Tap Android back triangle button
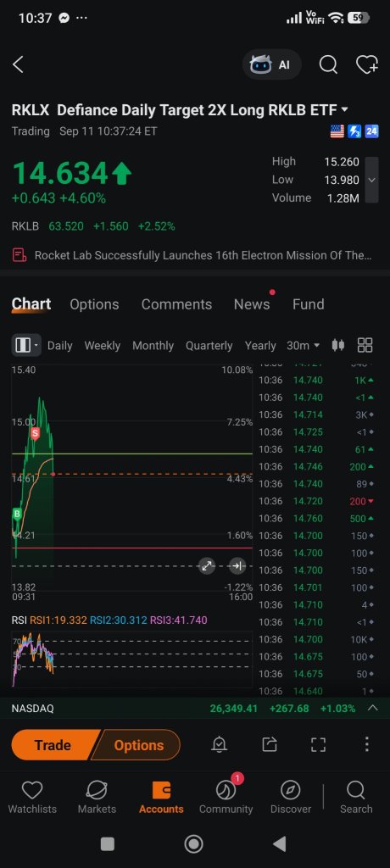Screen dimensions: 390x868 281,843
